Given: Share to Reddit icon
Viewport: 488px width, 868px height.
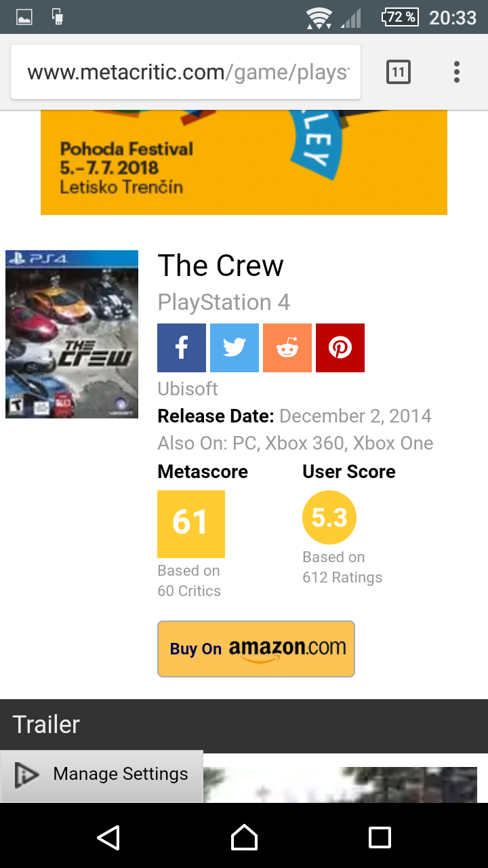Looking at the screenshot, I should 287,348.
